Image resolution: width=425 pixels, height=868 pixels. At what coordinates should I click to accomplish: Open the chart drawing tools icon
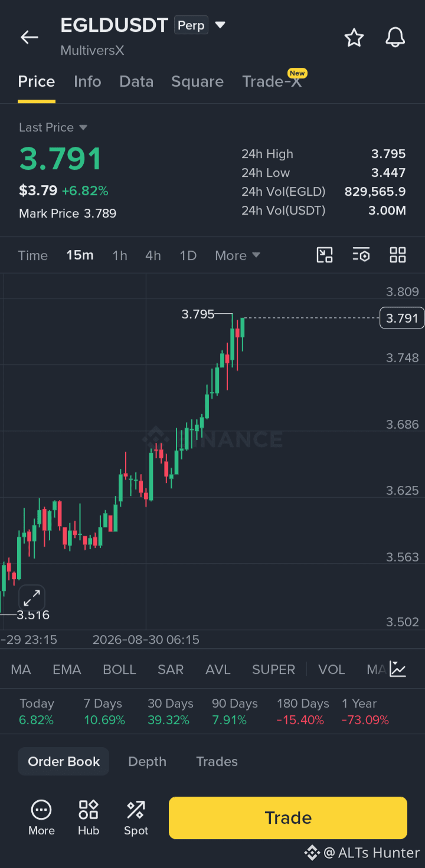[325, 255]
